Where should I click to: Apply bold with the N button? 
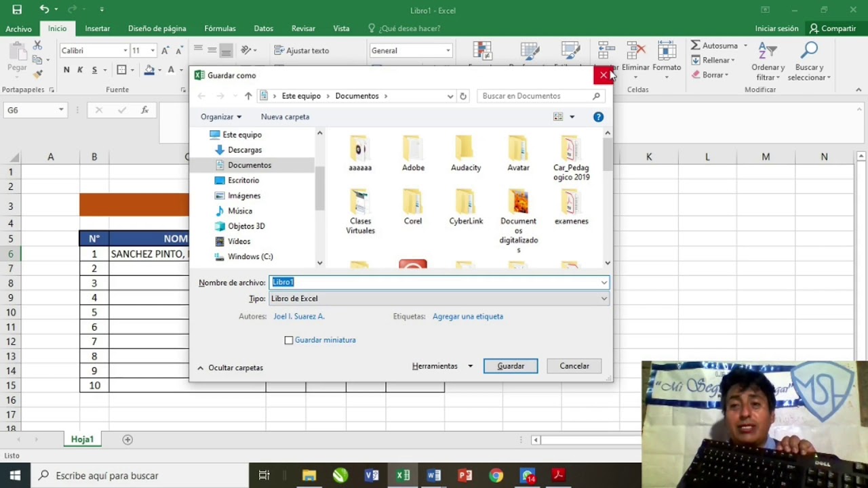(66, 70)
